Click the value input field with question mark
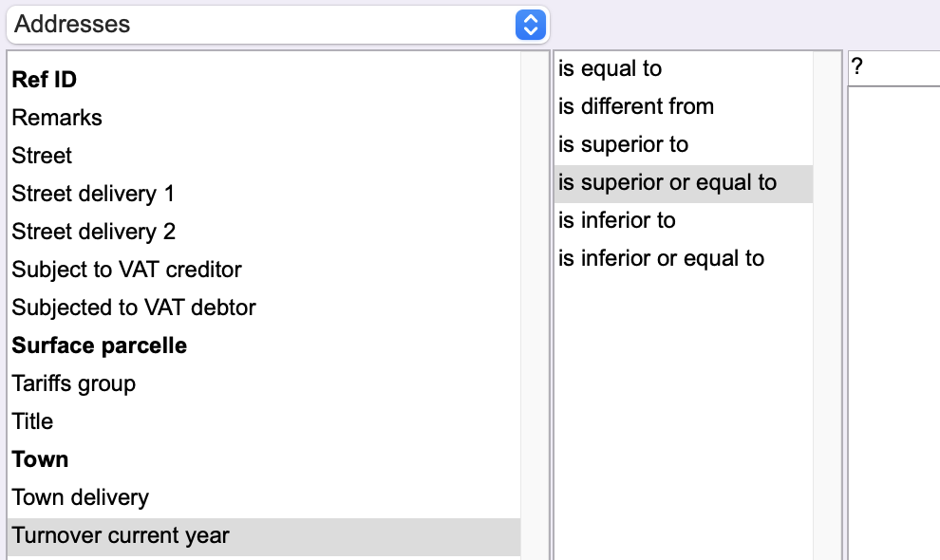 click(x=893, y=68)
